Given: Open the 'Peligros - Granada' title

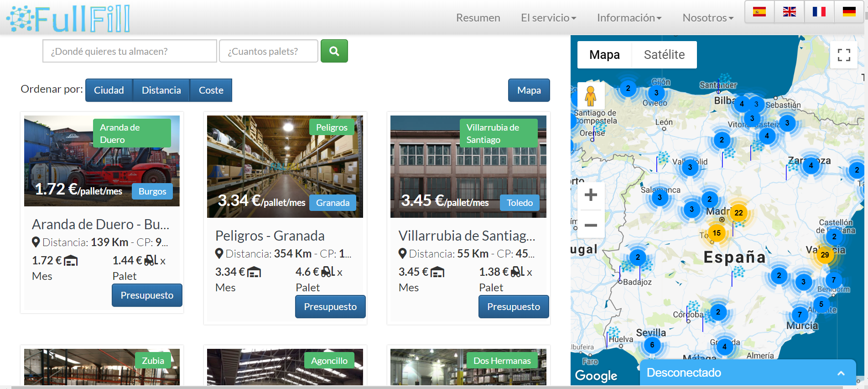Looking at the screenshot, I should (270, 236).
